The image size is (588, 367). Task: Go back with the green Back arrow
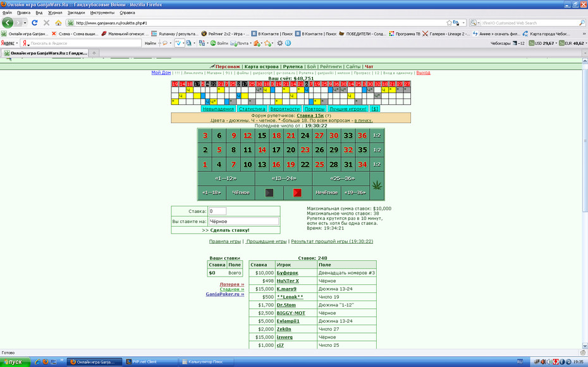click(x=8, y=23)
